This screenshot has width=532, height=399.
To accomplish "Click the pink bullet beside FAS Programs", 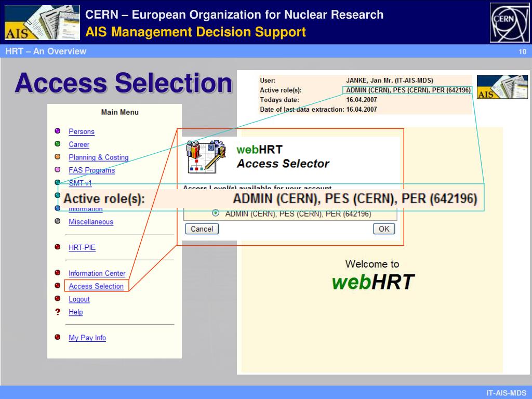I will pyautogui.click(x=58, y=170).
